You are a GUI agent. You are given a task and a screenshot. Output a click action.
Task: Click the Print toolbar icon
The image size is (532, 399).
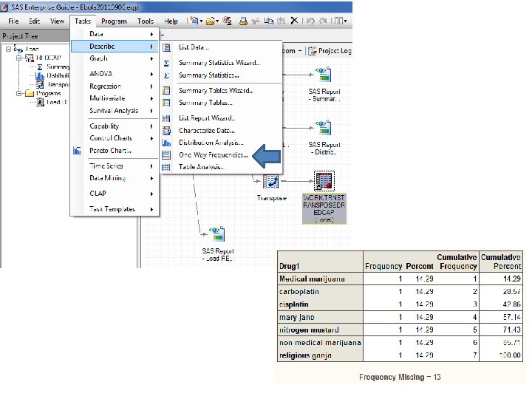(243, 21)
